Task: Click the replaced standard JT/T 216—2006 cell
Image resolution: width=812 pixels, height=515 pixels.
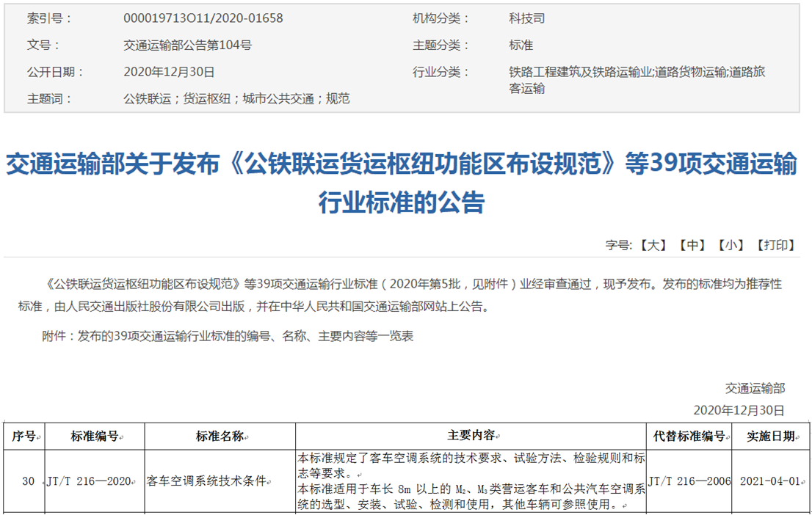Action: tap(690, 481)
